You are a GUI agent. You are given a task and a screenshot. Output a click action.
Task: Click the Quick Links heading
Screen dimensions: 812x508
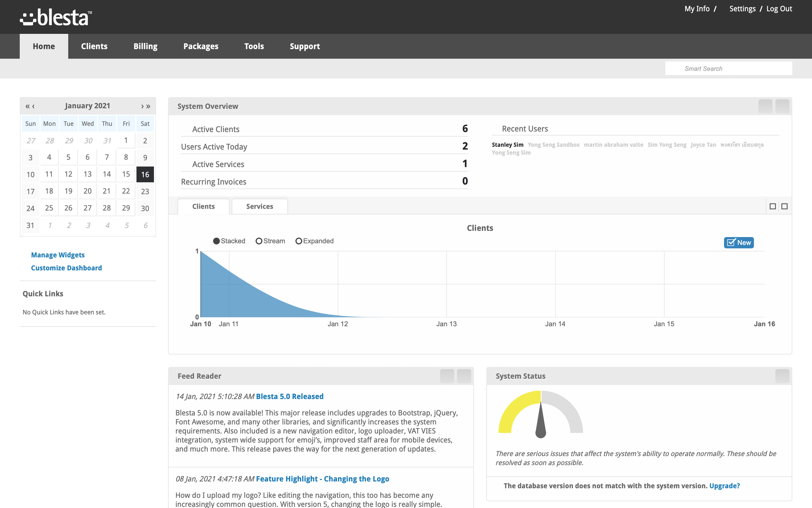43,294
